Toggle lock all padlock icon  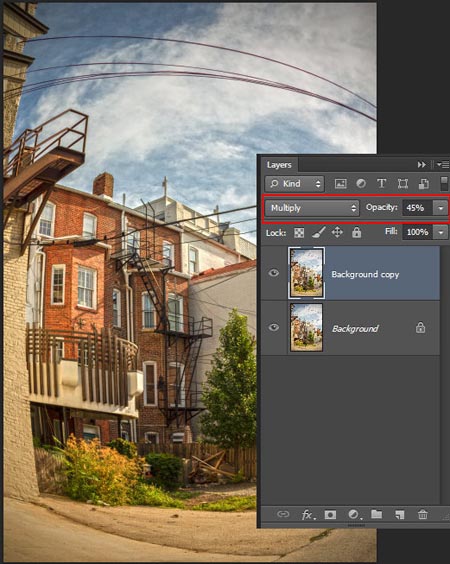coord(356,232)
